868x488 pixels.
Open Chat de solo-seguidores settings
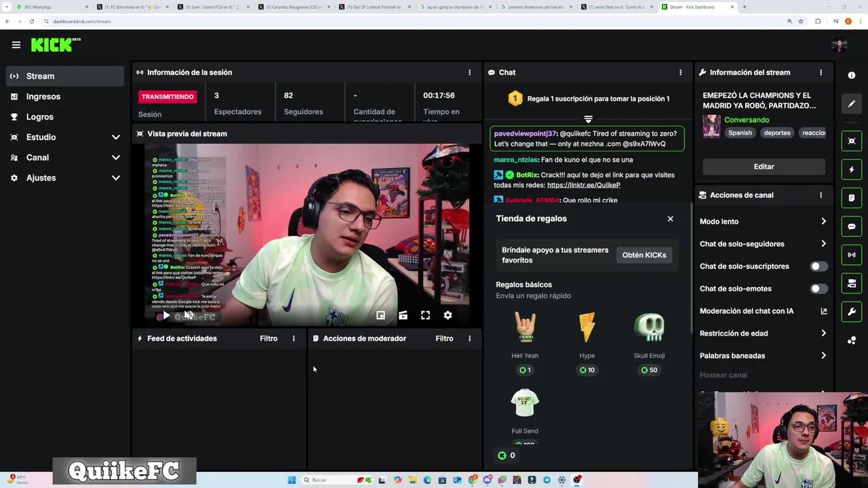pos(763,244)
